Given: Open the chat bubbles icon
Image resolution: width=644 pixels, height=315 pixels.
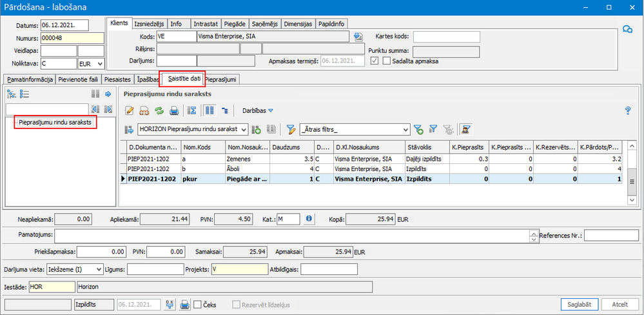Looking at the screenshot, I should (x=627, y=29).
